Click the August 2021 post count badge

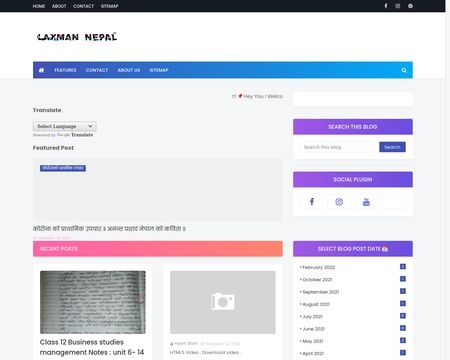point(403,303)
